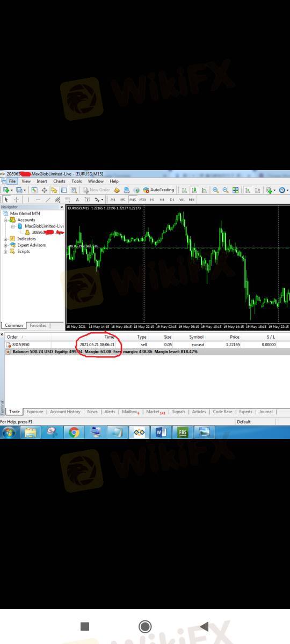This screenshot has height=644, width=290.
Task: Click the AutoTrading toolbar button
Action: pos(158,190)
